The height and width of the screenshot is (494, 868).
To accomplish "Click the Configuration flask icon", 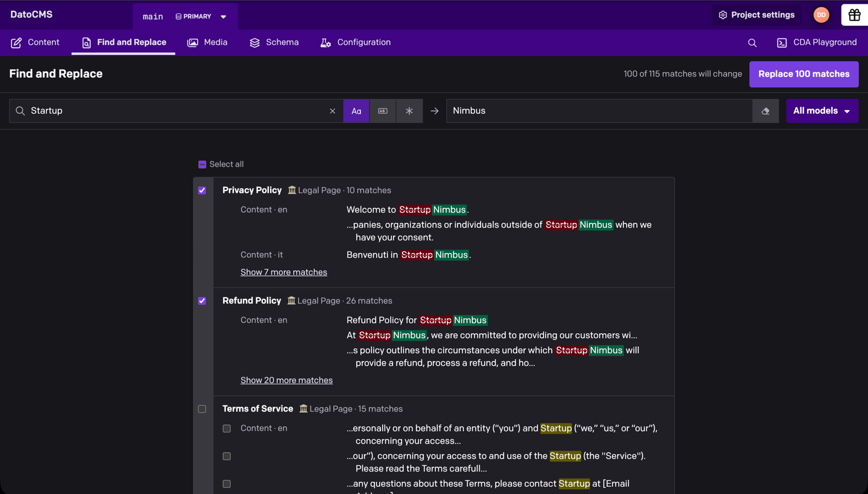I will click(325, 43).
